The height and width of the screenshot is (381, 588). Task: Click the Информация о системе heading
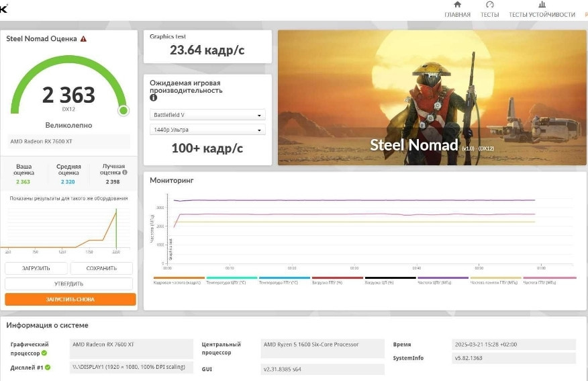[47, 325]
